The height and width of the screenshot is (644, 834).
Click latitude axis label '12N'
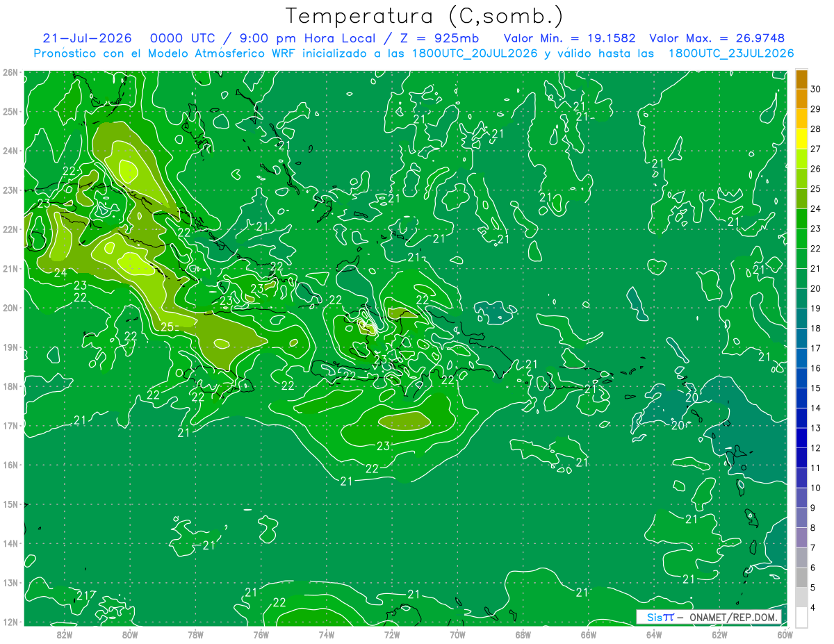coord(10,622)
